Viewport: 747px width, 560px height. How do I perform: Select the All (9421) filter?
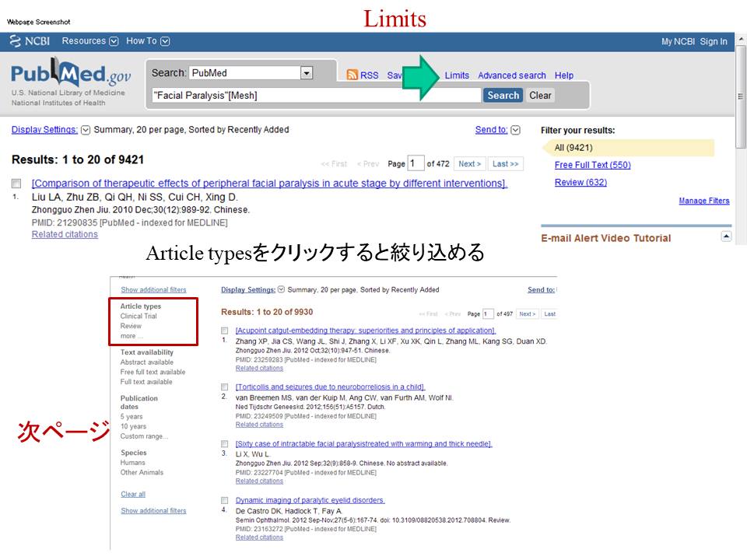[573, 148]
